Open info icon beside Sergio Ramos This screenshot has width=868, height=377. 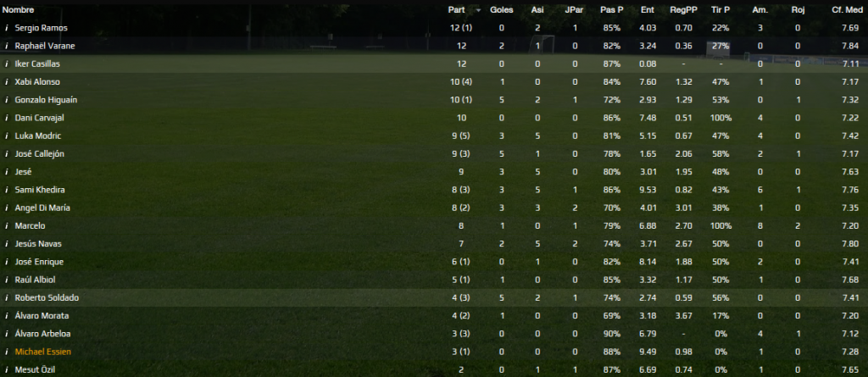pos(7,28)
